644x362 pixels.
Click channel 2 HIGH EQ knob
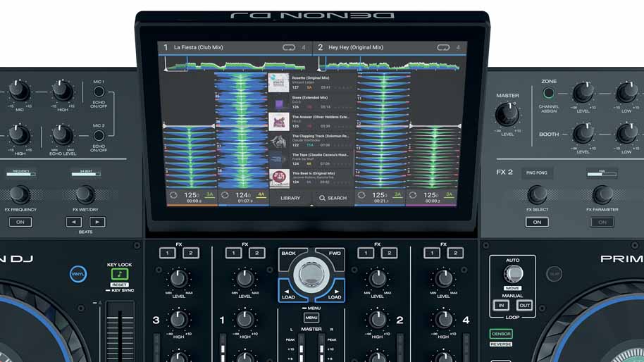coord(377,319)
